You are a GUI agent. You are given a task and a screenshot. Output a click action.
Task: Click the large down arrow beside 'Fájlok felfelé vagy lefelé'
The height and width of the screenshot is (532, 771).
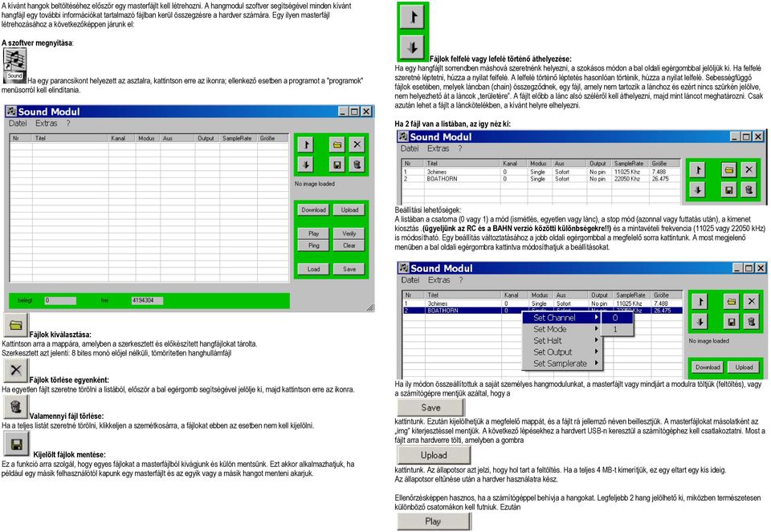413,47
